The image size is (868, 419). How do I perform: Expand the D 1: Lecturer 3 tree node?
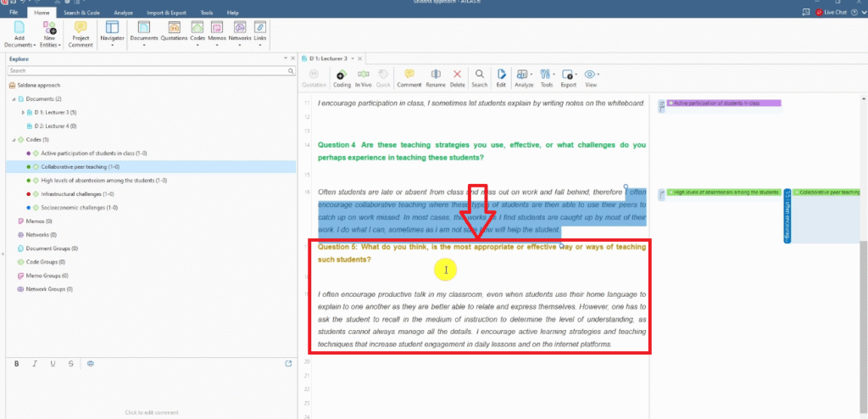(23, 112)
